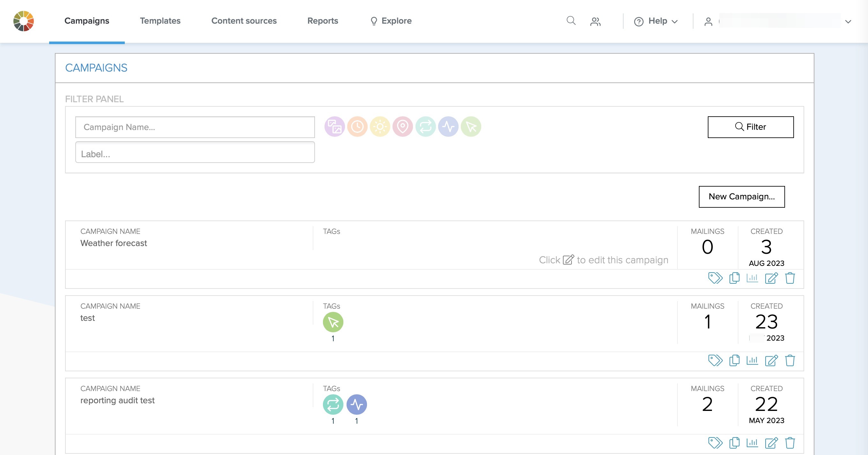Click the Filter button
Image resolution: width=868 pixels, height=455 pixels.
[750, 127]
